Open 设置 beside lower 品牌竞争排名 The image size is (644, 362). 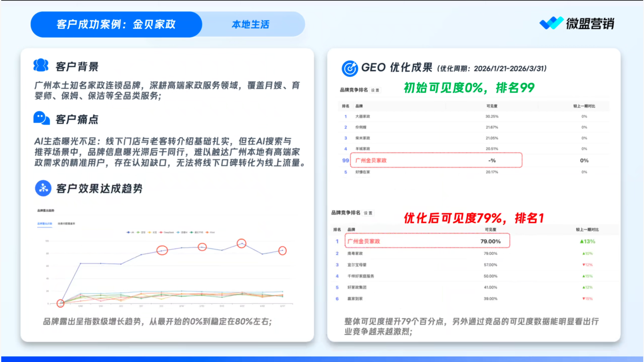(368, 213)
